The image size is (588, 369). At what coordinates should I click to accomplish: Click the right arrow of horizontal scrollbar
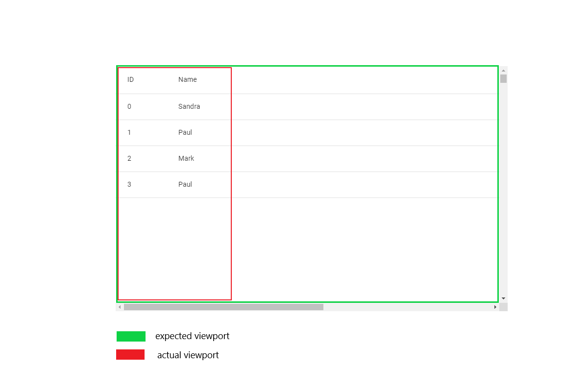tap(495, 306)
